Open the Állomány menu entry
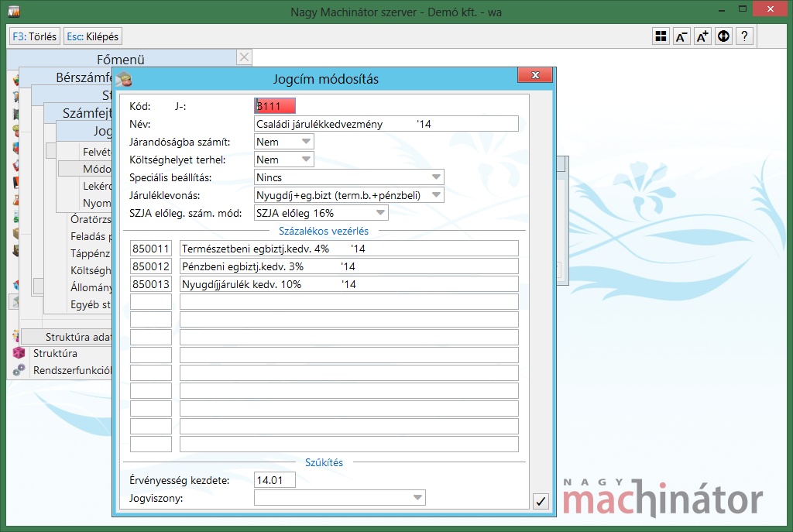 click(91, 287)
